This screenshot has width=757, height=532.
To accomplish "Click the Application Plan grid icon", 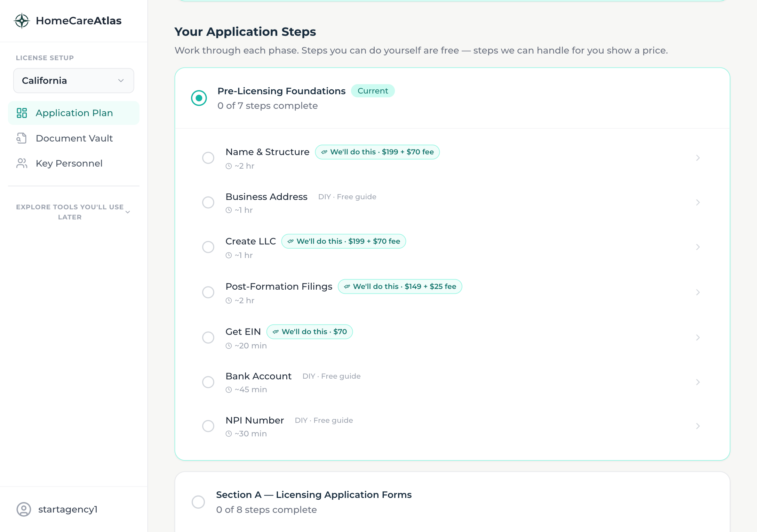I will pos(22,113).
